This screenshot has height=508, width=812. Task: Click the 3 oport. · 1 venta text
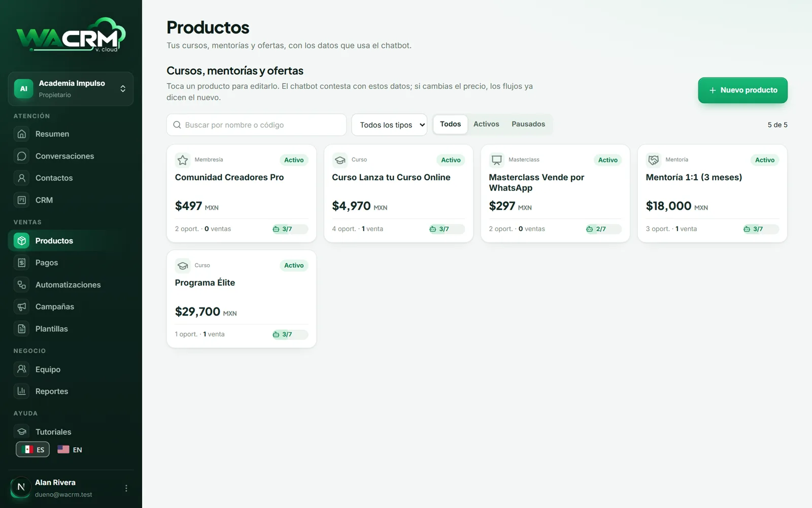pyautogui.click(x=671, y=229)
